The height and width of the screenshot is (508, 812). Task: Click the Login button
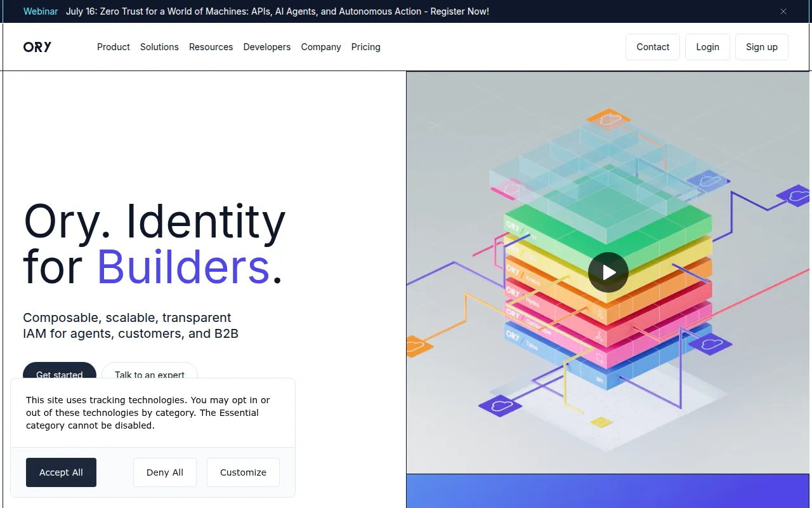(707, 47)
